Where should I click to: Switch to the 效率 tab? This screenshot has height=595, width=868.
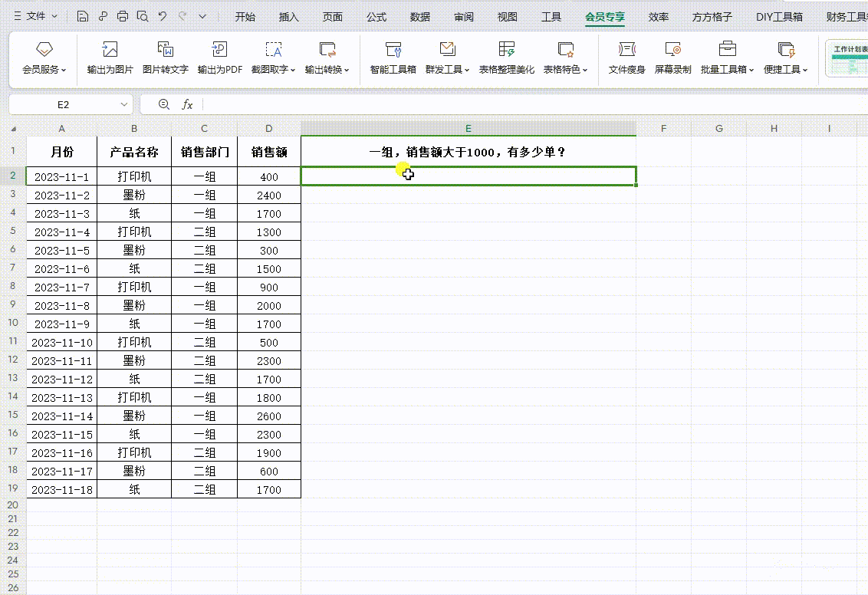[658, 17]
